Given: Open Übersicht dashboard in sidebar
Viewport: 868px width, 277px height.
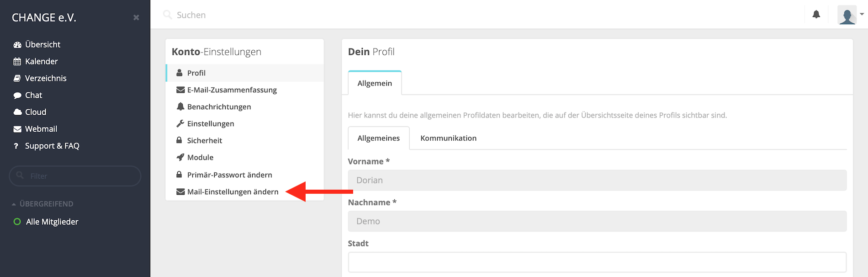Looking at the screenshot, I should (42, 44).
